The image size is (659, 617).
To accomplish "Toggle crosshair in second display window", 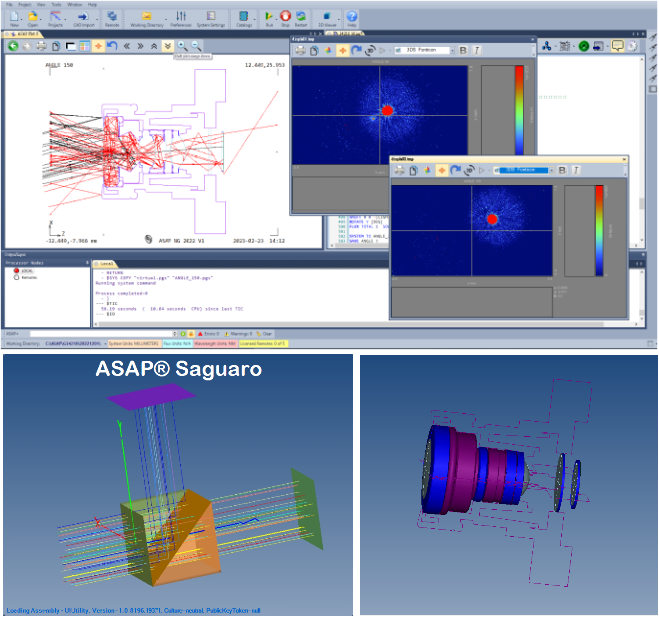I will tap(442, 170).
